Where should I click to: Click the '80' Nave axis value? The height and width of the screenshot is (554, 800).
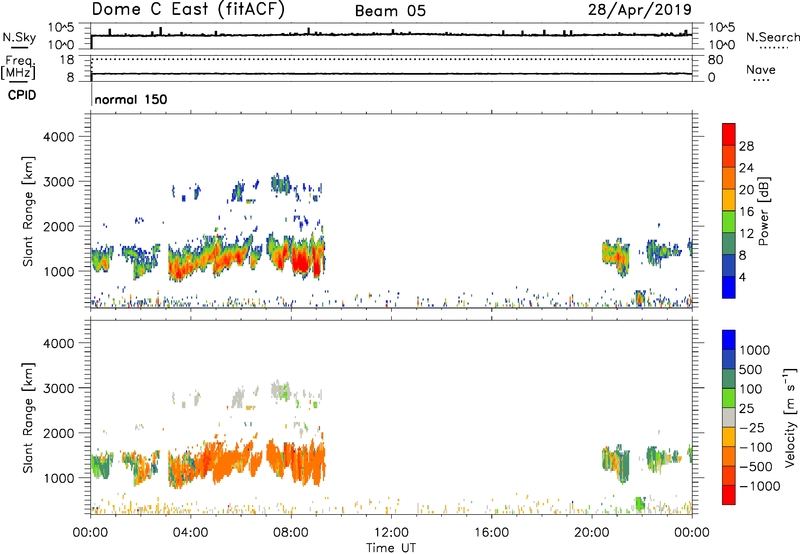pos(715,60)
